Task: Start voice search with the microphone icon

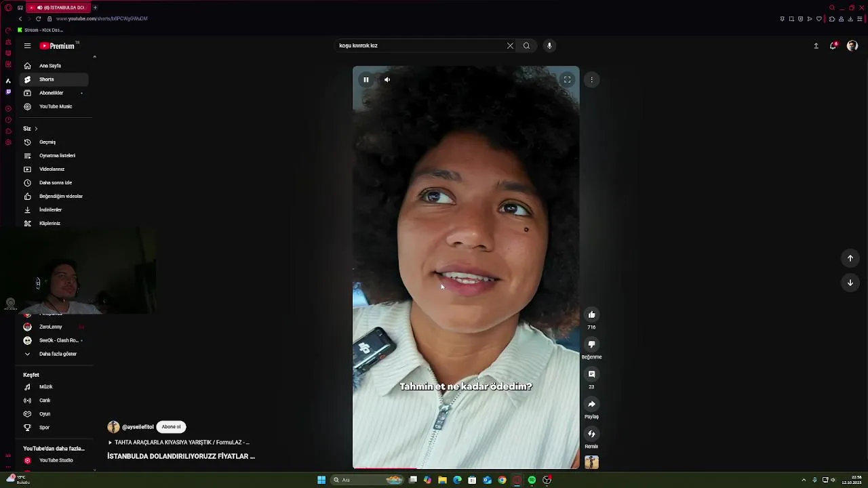Action: tap(549, 45)
